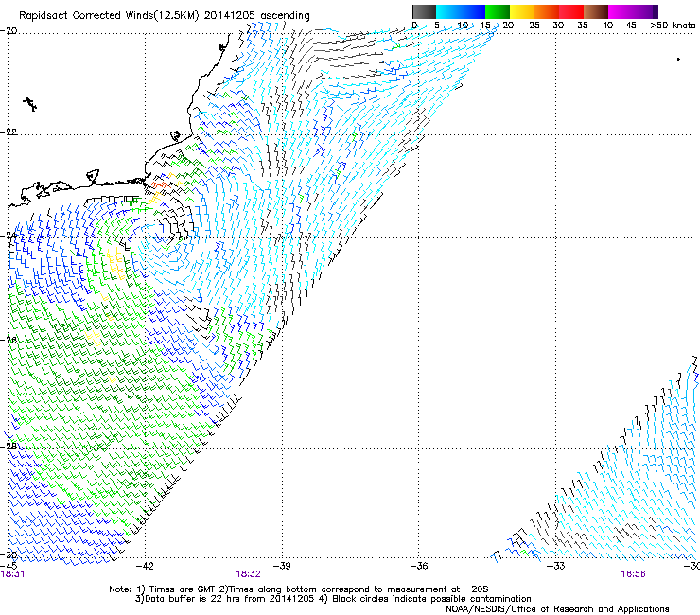Click the -22 latitude axis label
The image size is (700, 615).
point(9,132)
